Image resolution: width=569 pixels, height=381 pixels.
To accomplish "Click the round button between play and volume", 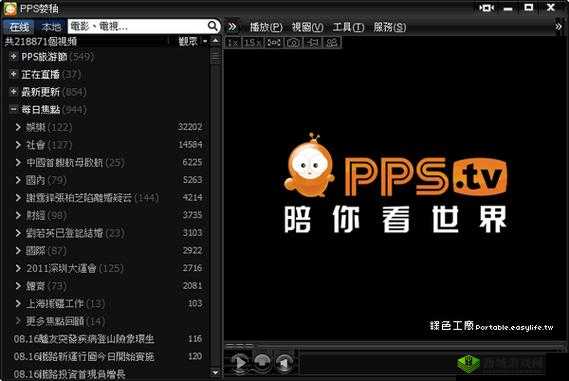I will click(262, 362).
